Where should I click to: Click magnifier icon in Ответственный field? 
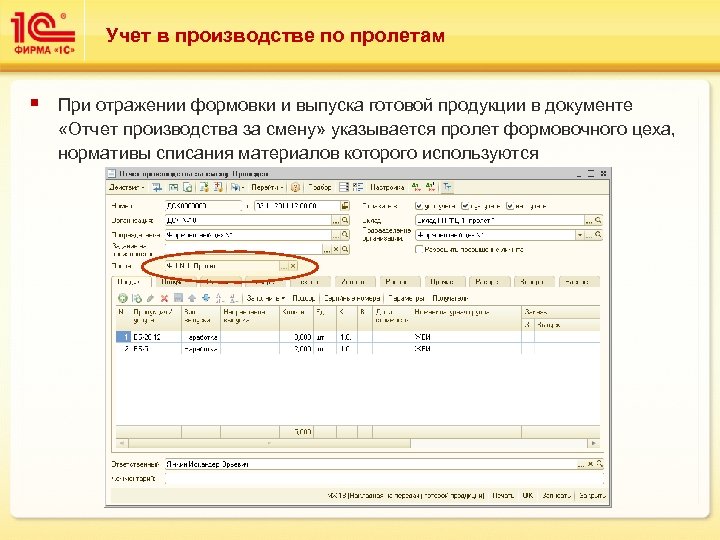(599, 464)
